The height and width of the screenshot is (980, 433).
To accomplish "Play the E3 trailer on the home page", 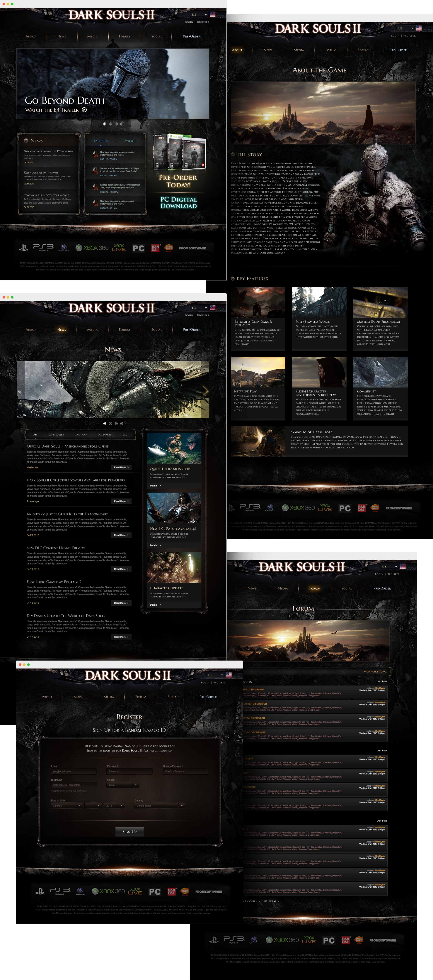I will tap(84, 110).
